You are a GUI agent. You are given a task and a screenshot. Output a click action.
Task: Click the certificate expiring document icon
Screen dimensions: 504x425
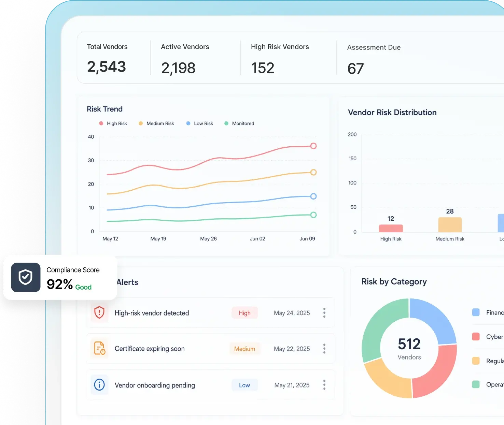(x=99, y=348)
